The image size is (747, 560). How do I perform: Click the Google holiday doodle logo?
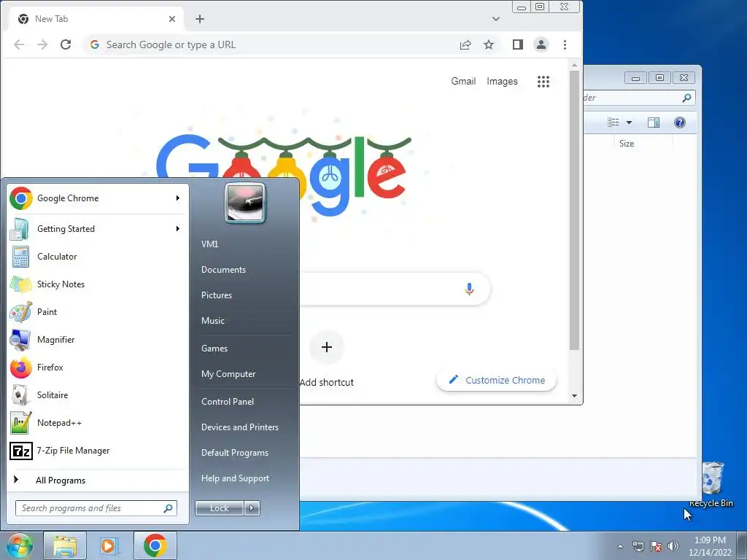click(284, 174)
